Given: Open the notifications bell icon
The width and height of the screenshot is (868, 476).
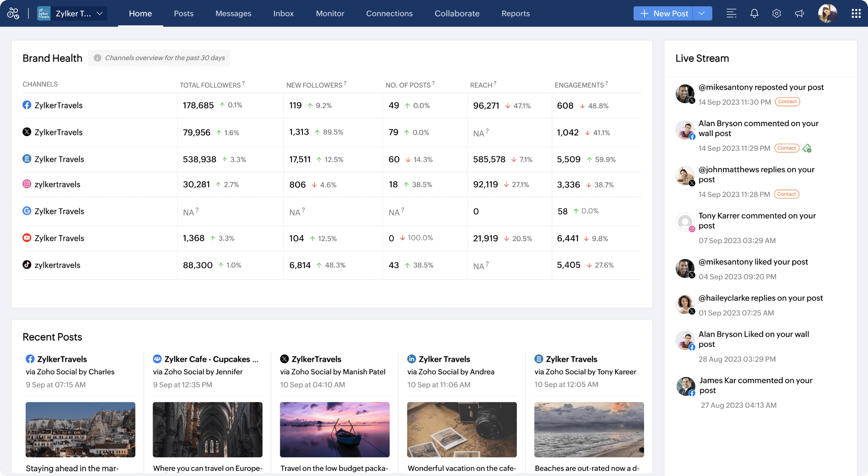Looking at the screenshot, I should click(x=754, y=13).
